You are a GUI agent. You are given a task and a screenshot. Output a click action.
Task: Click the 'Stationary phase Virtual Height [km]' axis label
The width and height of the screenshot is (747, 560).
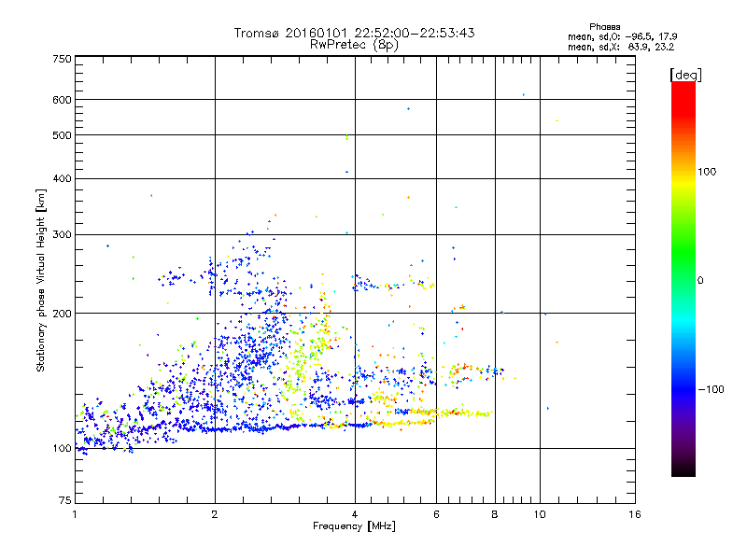point(41,281)
